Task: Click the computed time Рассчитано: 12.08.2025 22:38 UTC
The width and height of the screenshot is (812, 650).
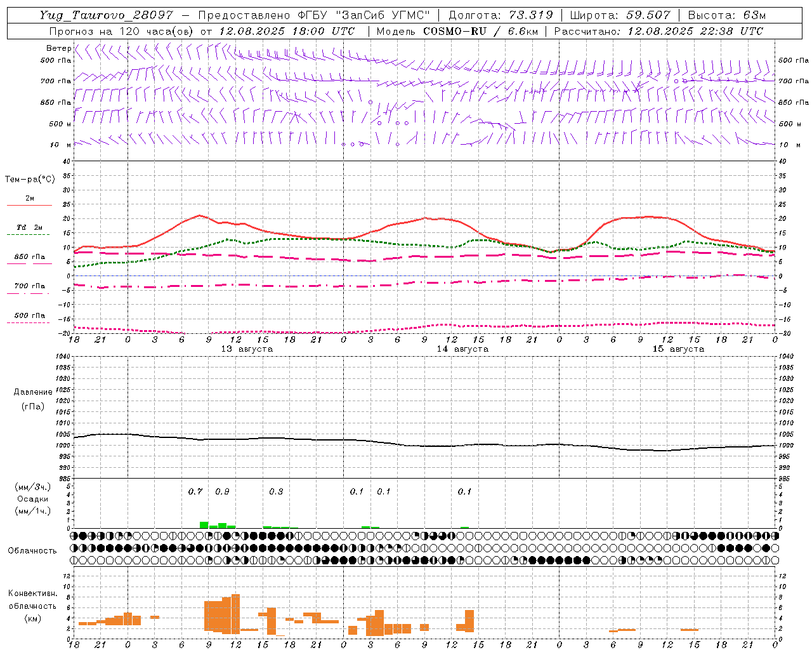Action: point(658,31)
